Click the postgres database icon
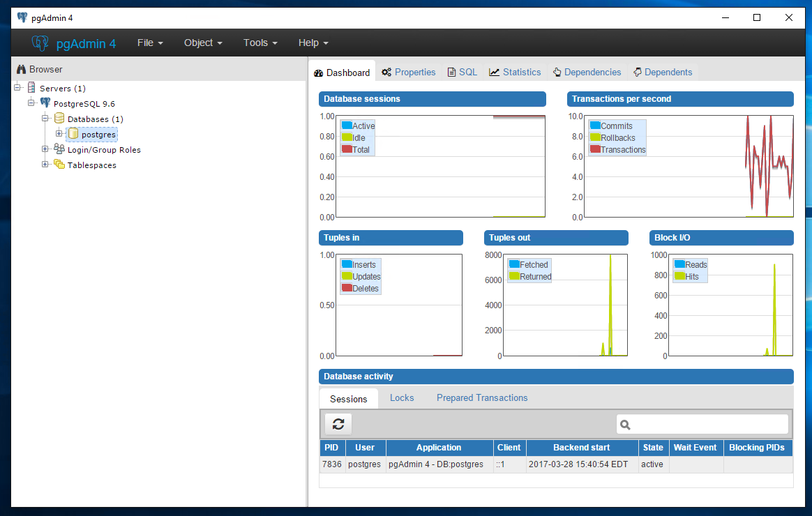The width and height of the screenshot is (812, 516). [73, 134]
